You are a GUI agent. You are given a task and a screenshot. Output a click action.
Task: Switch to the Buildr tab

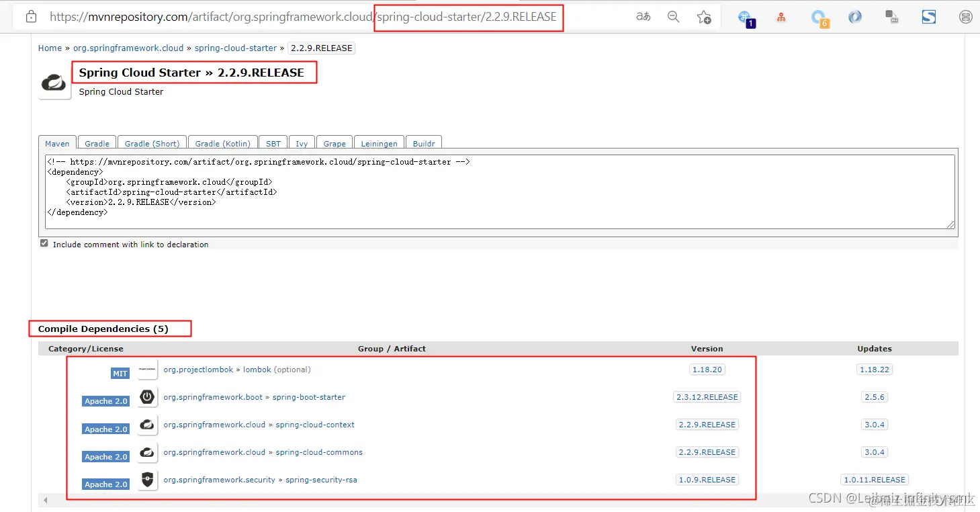[x=424, y=143]
